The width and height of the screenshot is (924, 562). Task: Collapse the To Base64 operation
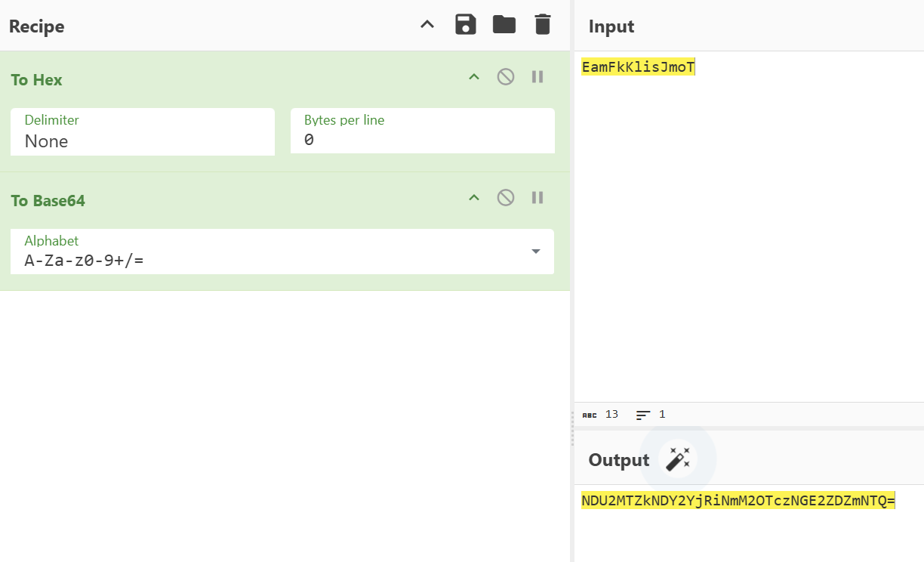pos(474,198)
